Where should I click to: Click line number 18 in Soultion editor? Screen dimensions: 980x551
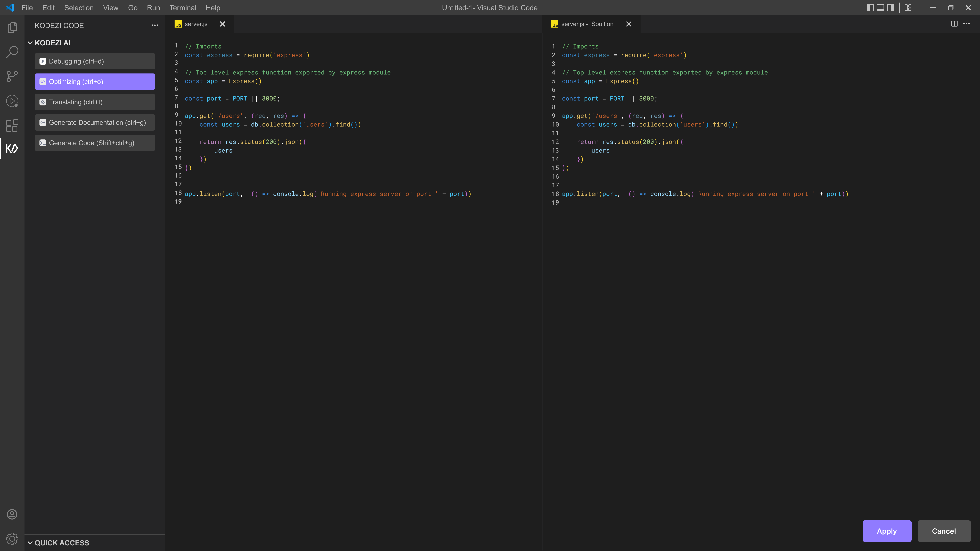(x=556, y=194)
